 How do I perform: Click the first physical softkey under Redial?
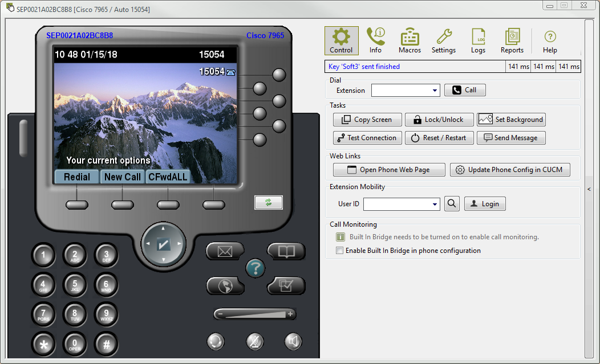(x=77, y=205)
